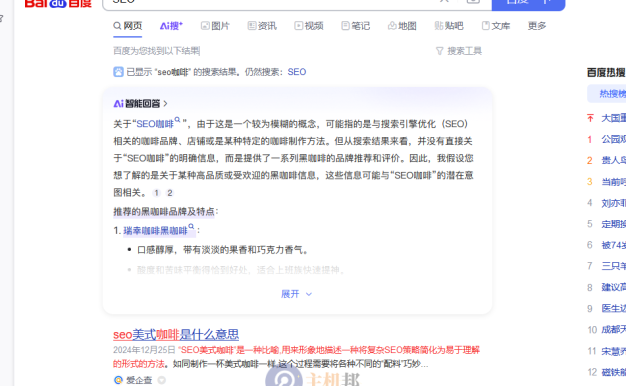Open hot search item ranked 9
The width and height of the screenshot is (626, 386).
[613, 309]
